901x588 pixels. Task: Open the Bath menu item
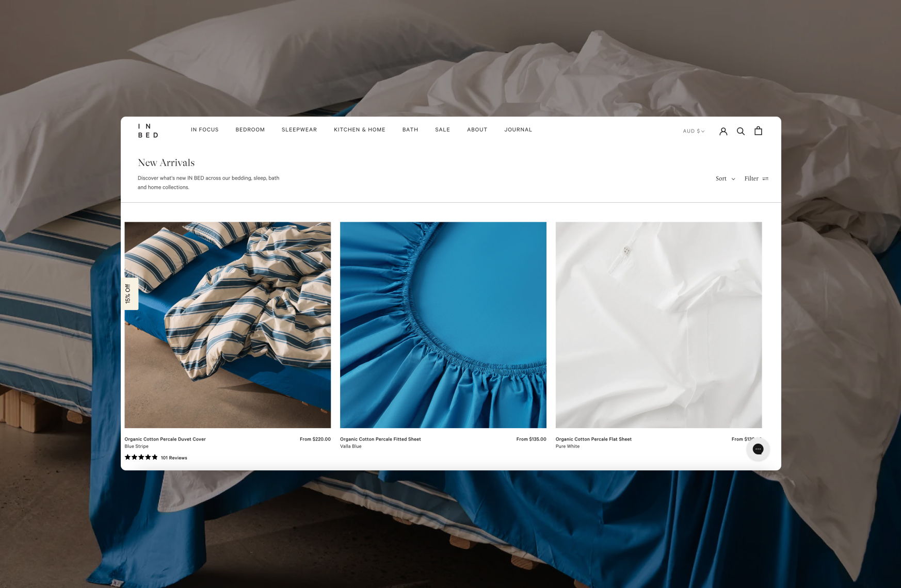click(x=410, y=130)
